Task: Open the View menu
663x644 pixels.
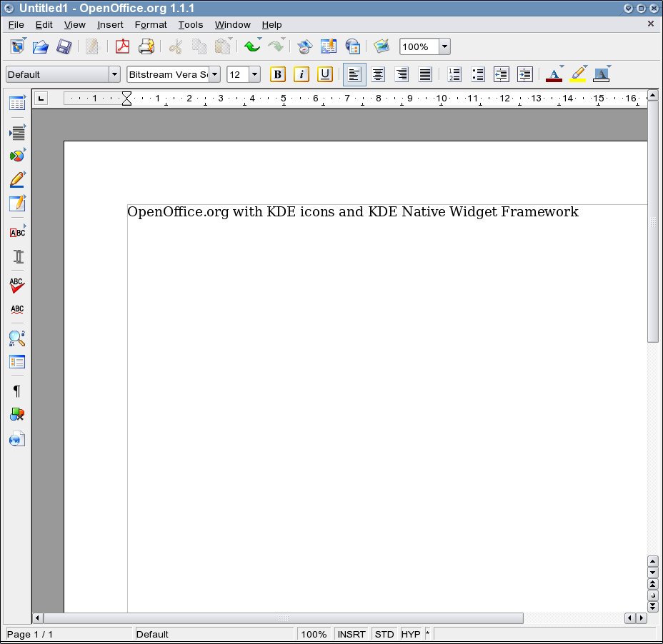Action: pos(75,25)
